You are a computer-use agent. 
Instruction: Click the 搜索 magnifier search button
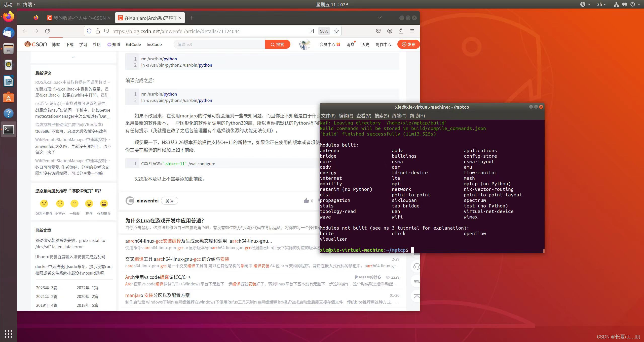(278, 44)
